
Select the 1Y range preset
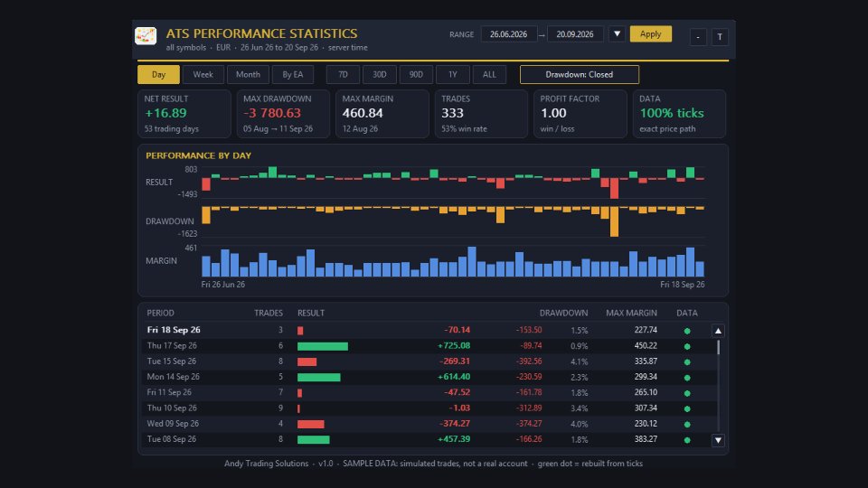(453, 75)
